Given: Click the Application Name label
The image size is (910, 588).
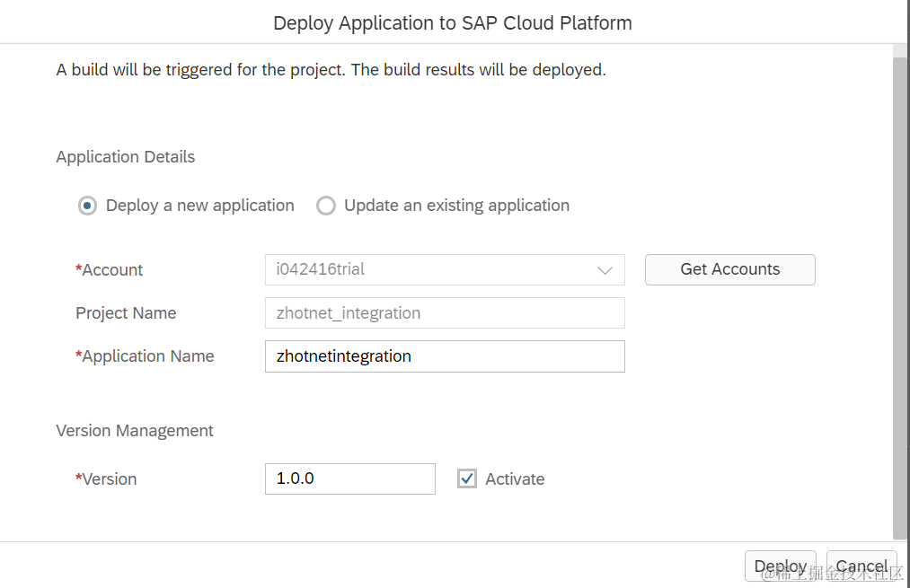Looking at the screenshot, I should [x=148, y=356].
